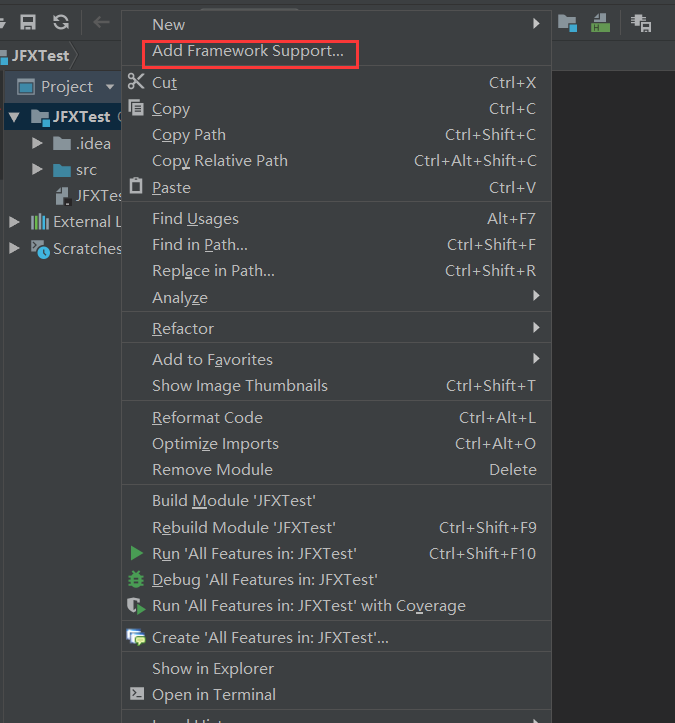675x723 pixels.
Task: Select Show in Explorer
Action: [337, 668]
